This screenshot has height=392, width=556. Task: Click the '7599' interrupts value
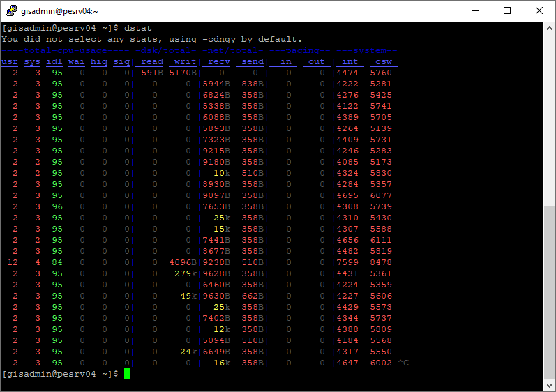coord(347,262)
